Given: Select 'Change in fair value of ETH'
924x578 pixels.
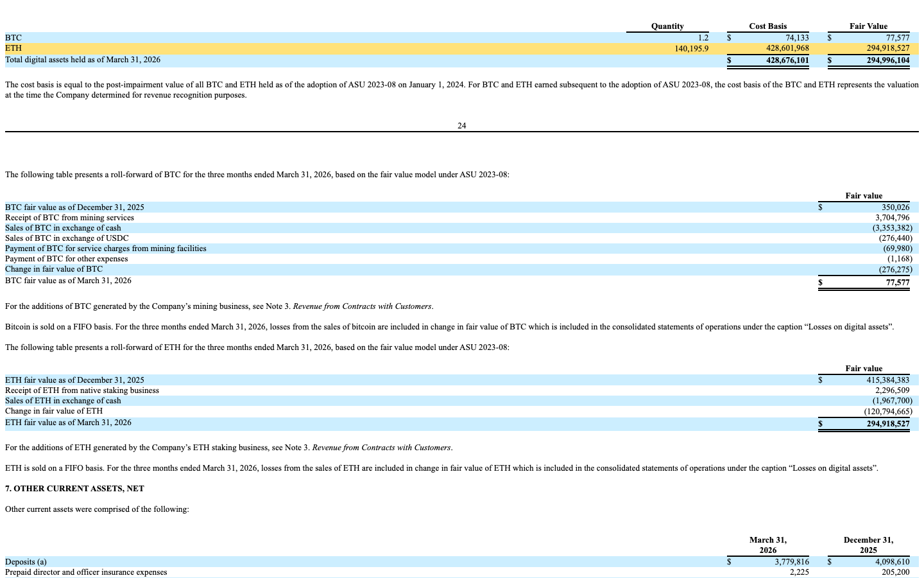Looking at the screenshot, I should [x=54, y=411].
